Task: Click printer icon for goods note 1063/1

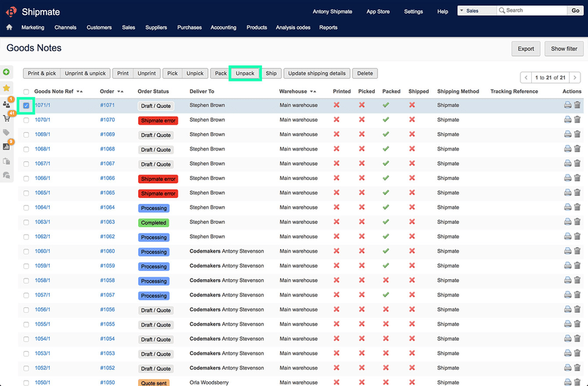Action: 567,222
